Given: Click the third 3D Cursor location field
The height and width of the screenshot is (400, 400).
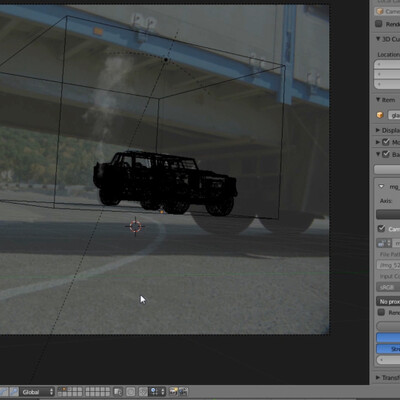Looking at the screenshot, I should tap(387, 84).
